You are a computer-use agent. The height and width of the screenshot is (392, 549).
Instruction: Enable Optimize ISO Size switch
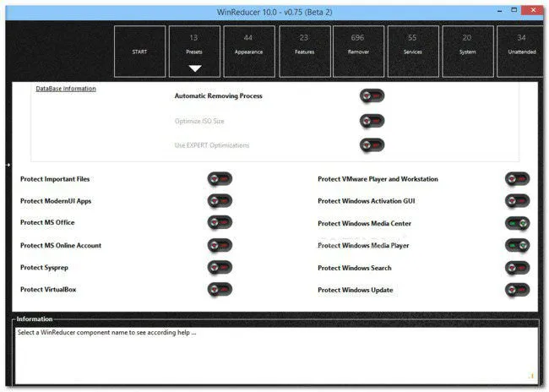tap(372, 121)
